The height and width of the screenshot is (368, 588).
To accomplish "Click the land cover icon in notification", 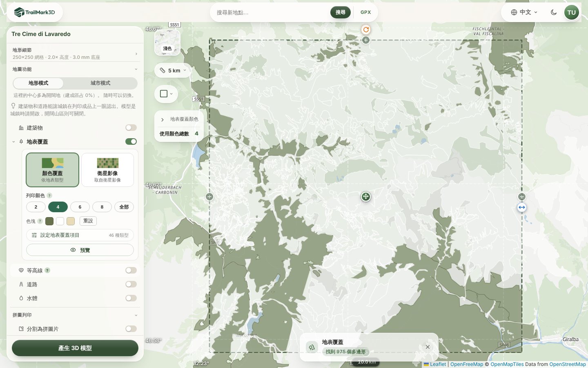I will pos(312,347).
